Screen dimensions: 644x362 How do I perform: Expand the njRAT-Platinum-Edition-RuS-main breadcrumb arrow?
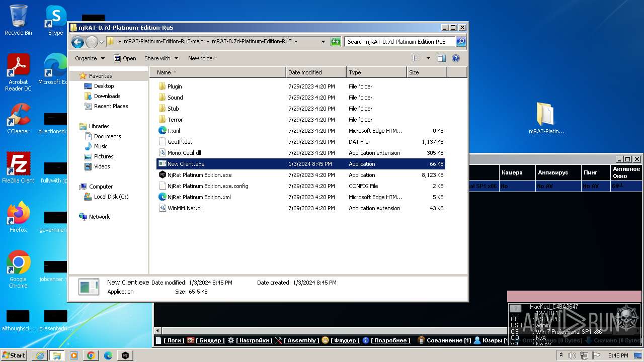click(208, 42)
